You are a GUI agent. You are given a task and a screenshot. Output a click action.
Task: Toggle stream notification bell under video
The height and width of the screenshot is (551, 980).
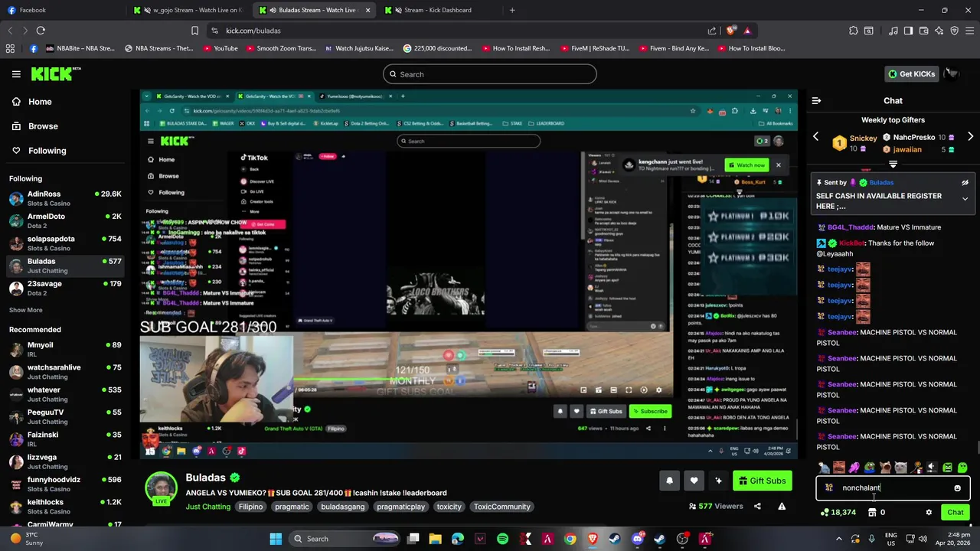pos(669,481)
